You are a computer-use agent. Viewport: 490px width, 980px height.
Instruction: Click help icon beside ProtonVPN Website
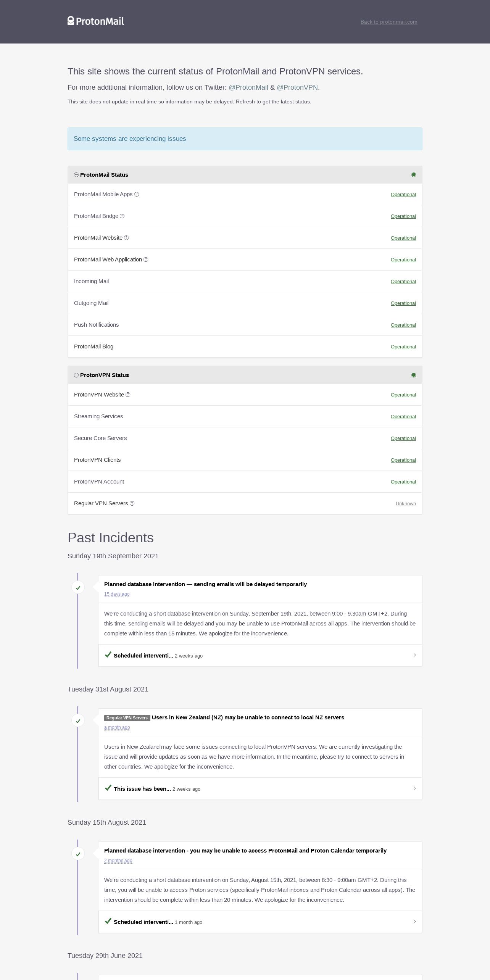point(128,395)
